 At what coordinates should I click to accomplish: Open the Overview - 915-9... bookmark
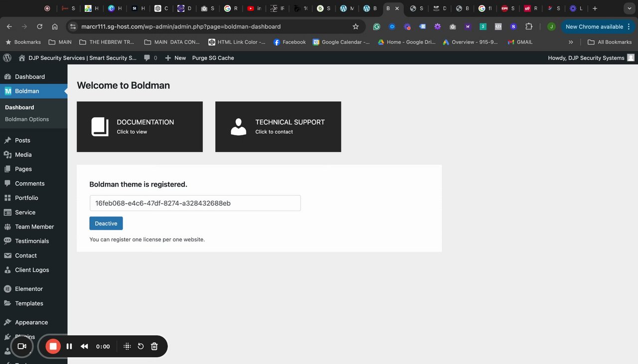(x=470, y=42)
